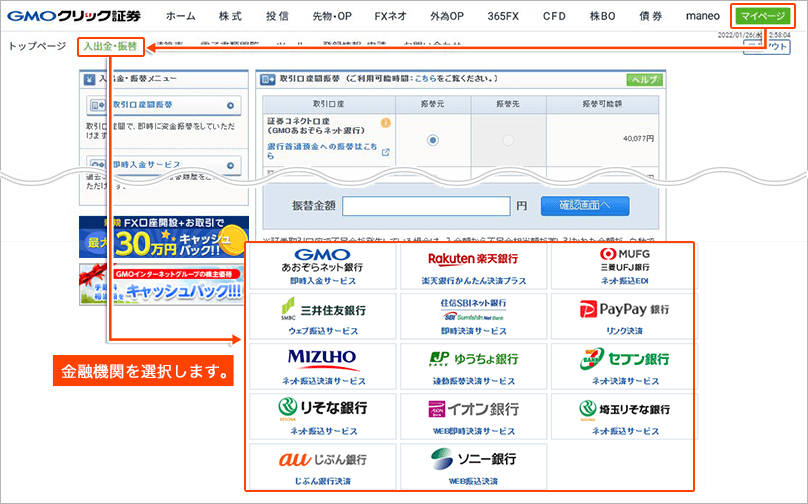
Task: Select Japan Post Yucho Bank tile
Action: pyautogui.click(x=473, y=364)
